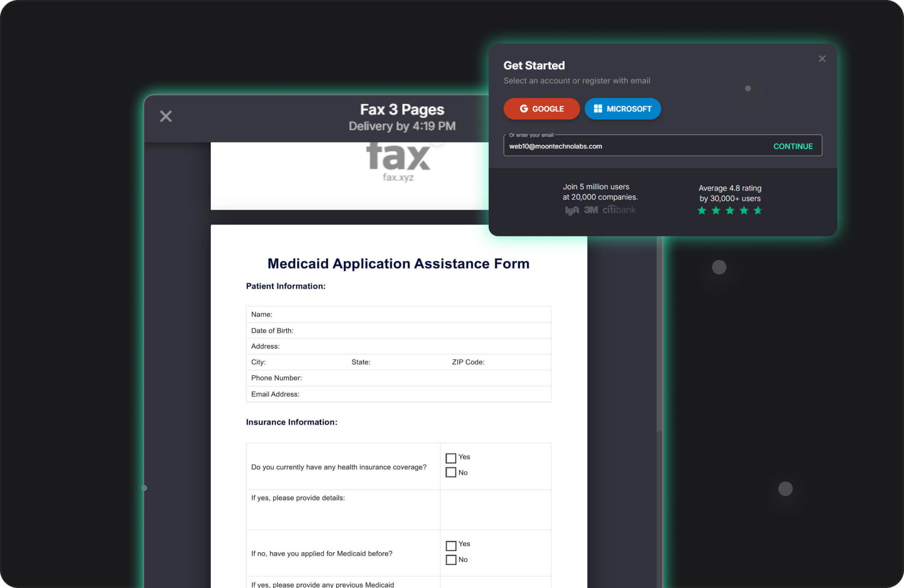Click the Medicaid Application Assistance Form title
Image resolution: width=904 pixels, height=588 pixels.
pos(398,263)
